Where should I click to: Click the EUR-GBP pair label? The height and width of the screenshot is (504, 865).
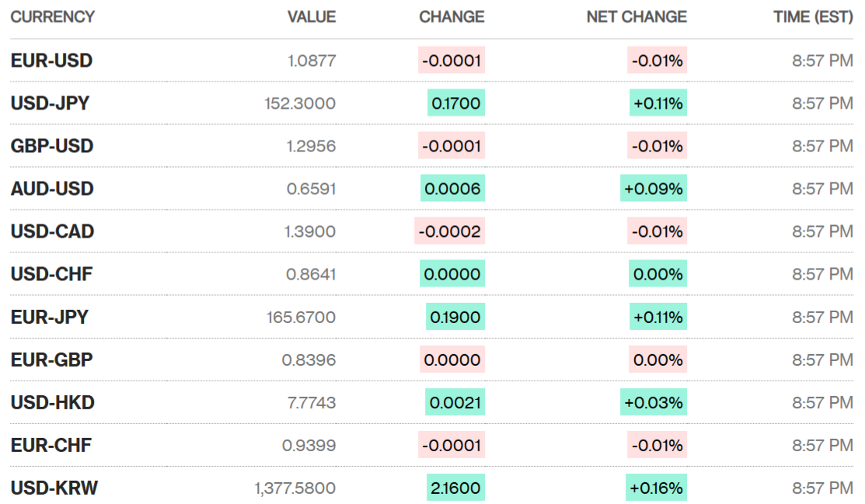51,360
